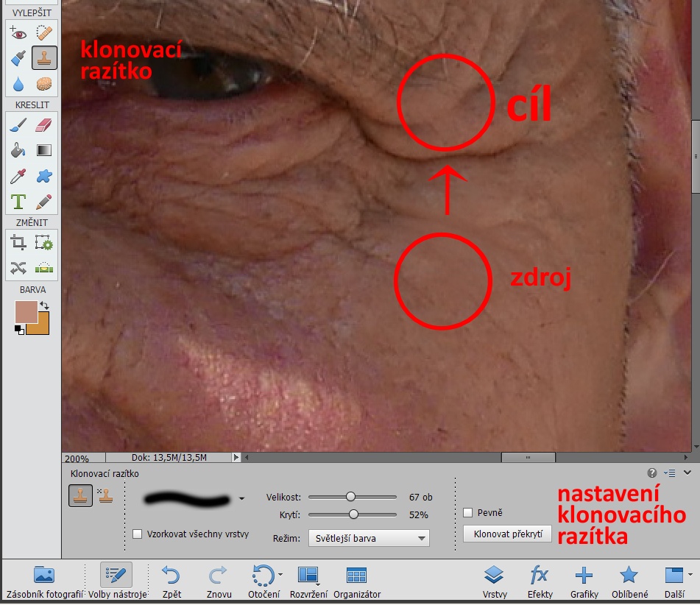The width and height of the screenshot is (700, 605).
Task: Expand the Rozvržení layout menu
Action: [x=308, y=581]
